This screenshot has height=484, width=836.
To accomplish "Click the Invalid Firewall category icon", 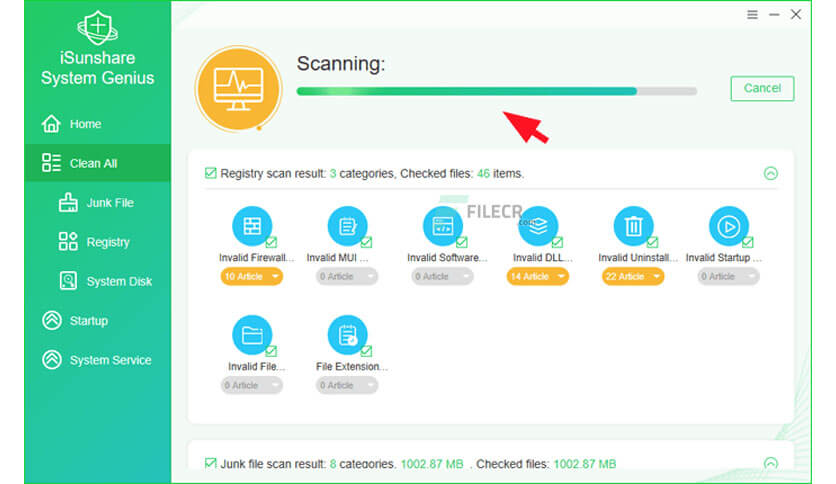I will 252,226.
